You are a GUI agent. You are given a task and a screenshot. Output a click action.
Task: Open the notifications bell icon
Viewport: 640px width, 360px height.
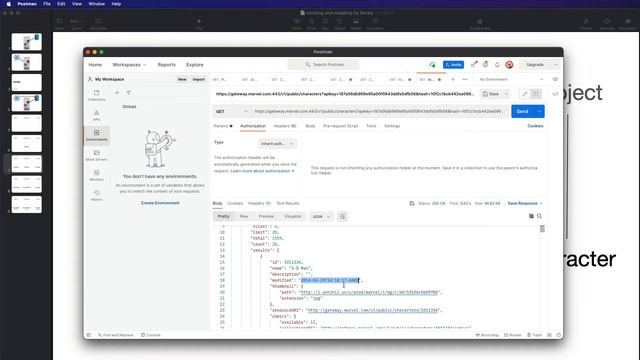497,64
